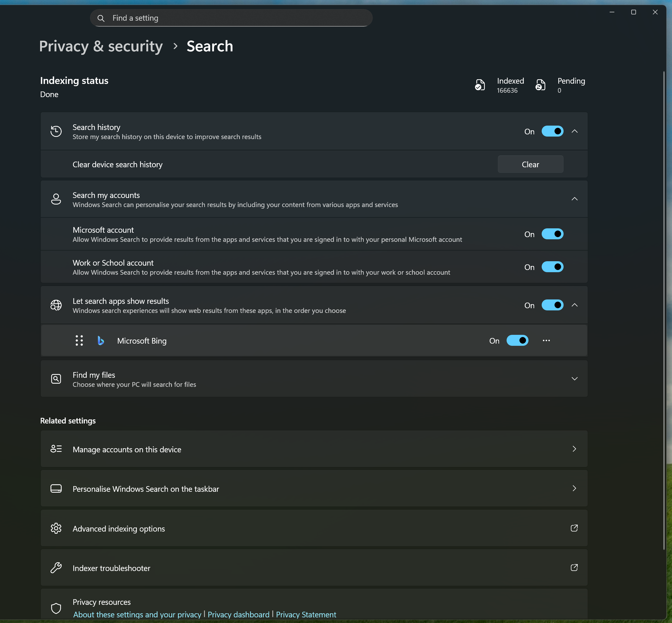Collapse the Search my accounts section
Image resolution: width=672 pixels, height=623 pixels.
point(574,199)
